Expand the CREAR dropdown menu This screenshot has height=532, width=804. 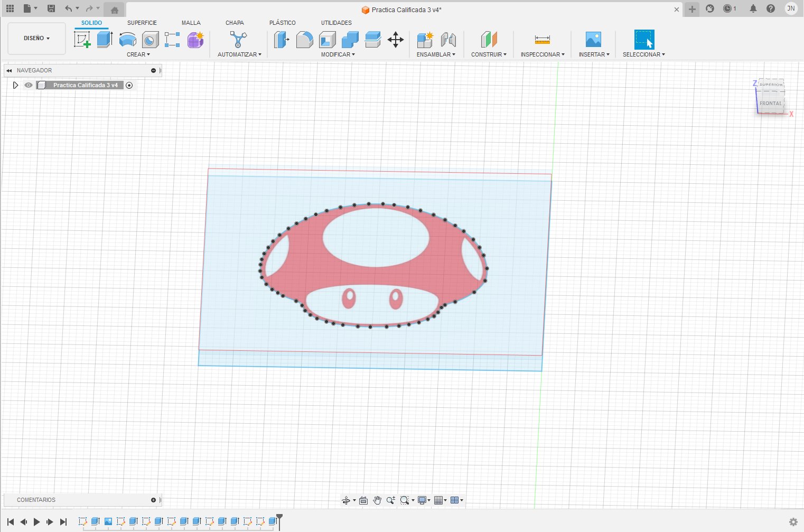click(x=138, y=54)
